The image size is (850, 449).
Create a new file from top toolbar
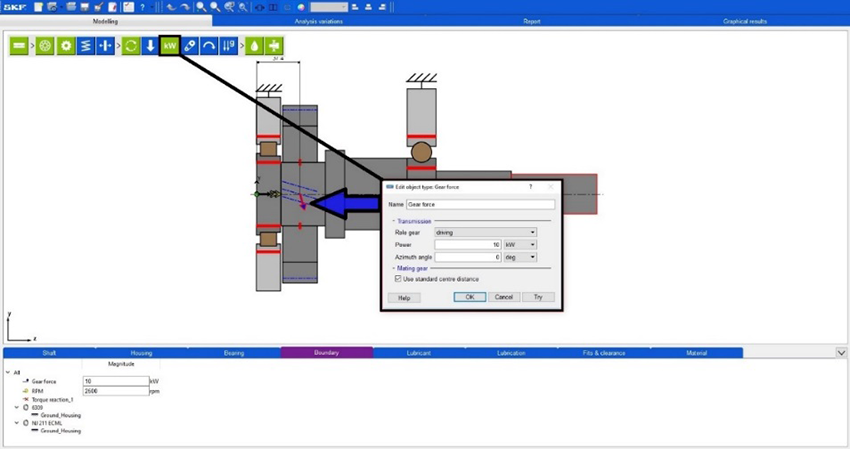point(38,7)
